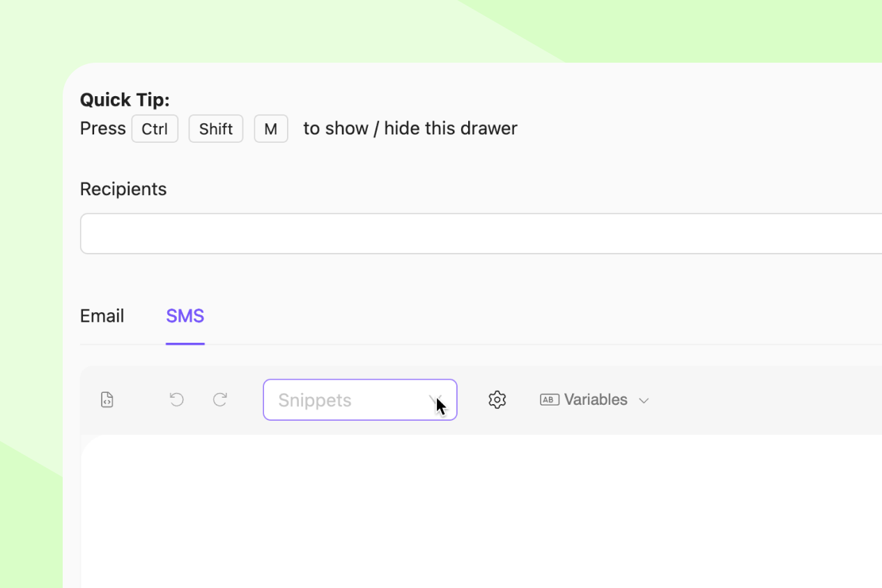Click the Recipients field label
This screenshot has width=882, height=588.
[x=123, y=189]
